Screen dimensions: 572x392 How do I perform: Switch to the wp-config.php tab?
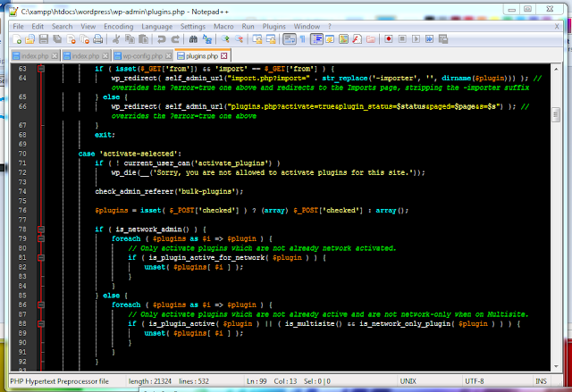(x=142, y=56)
